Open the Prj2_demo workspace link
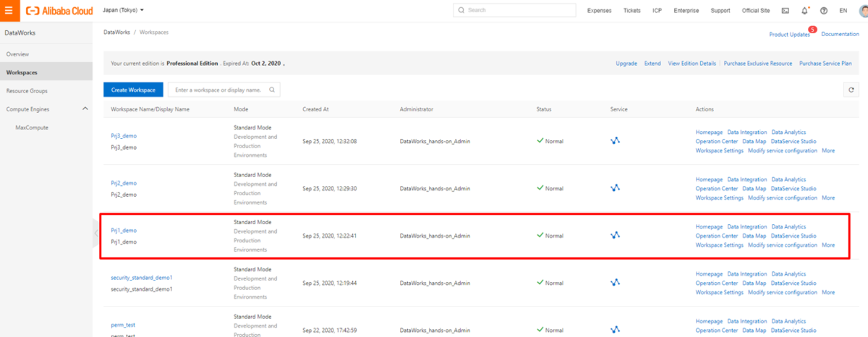 pos(124,183)
